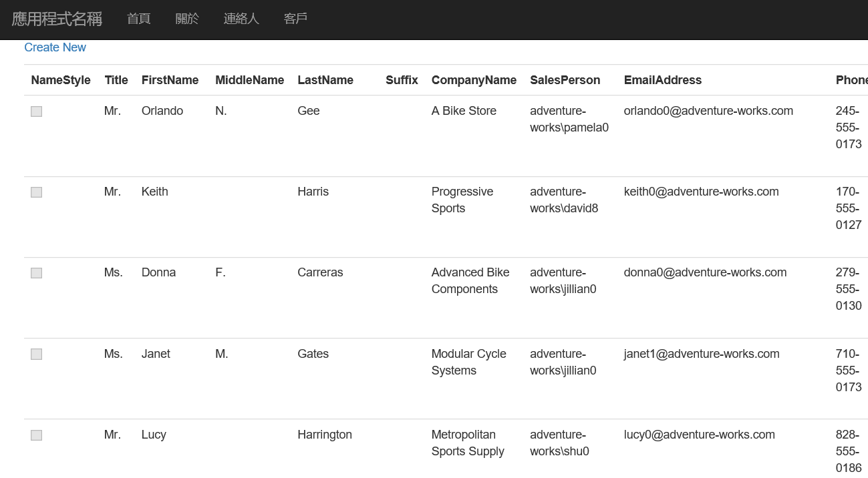The width and height of the screenshot is (868, 478).
Task: Click the 應用程式名稱 brand link
Action: (57, 19)
